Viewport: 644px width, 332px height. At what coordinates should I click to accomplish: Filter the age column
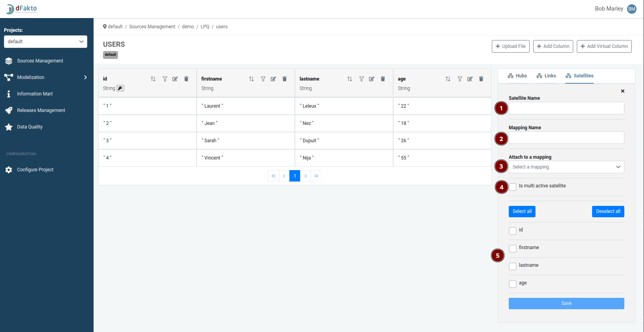[460, 79]
